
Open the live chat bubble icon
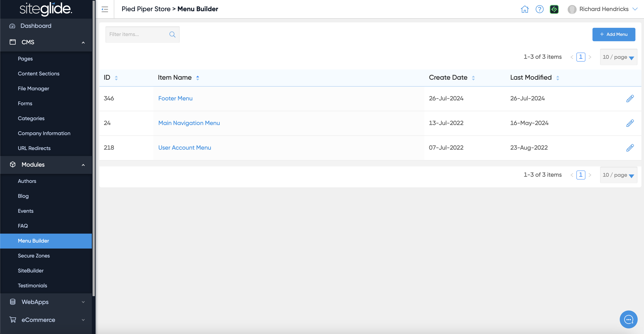coord(628,319)
